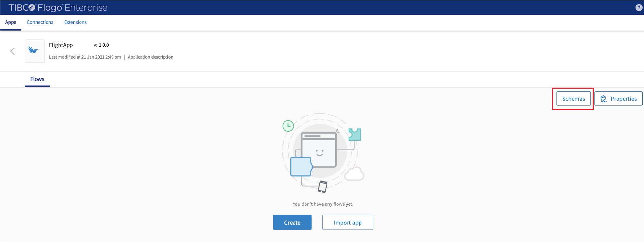The width and height of the screenshot is (644, 242).
Task: Click the "You don't have any flows yet." message
Action: (323, 204)
